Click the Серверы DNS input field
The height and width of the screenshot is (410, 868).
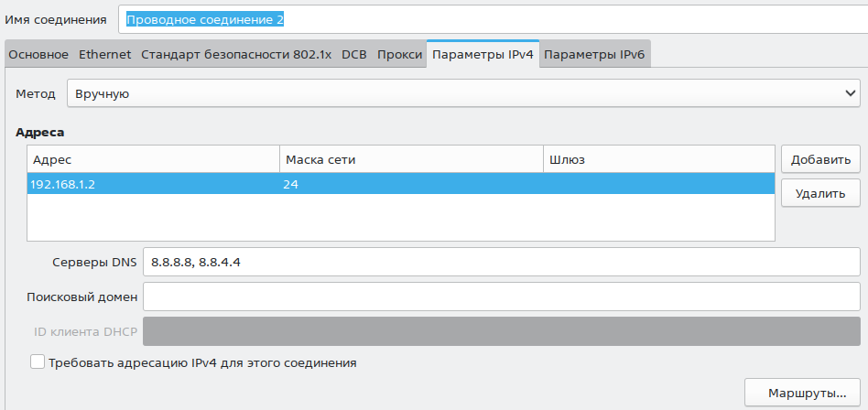[501, 262]
